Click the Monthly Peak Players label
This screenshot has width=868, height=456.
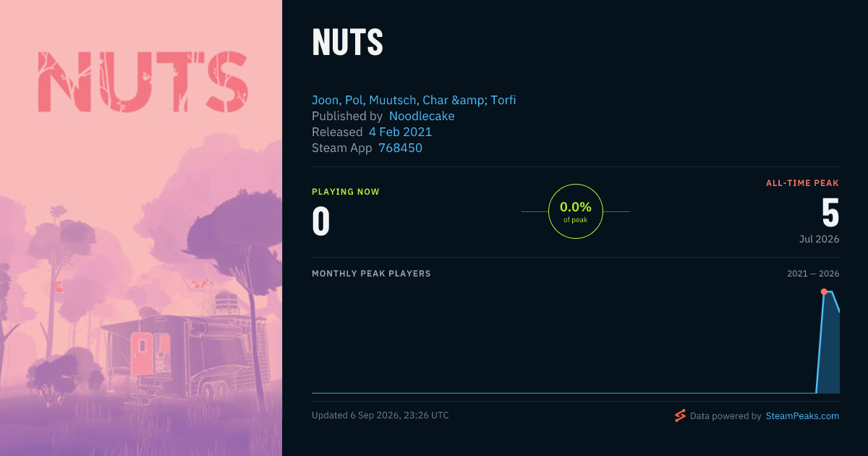371,274
